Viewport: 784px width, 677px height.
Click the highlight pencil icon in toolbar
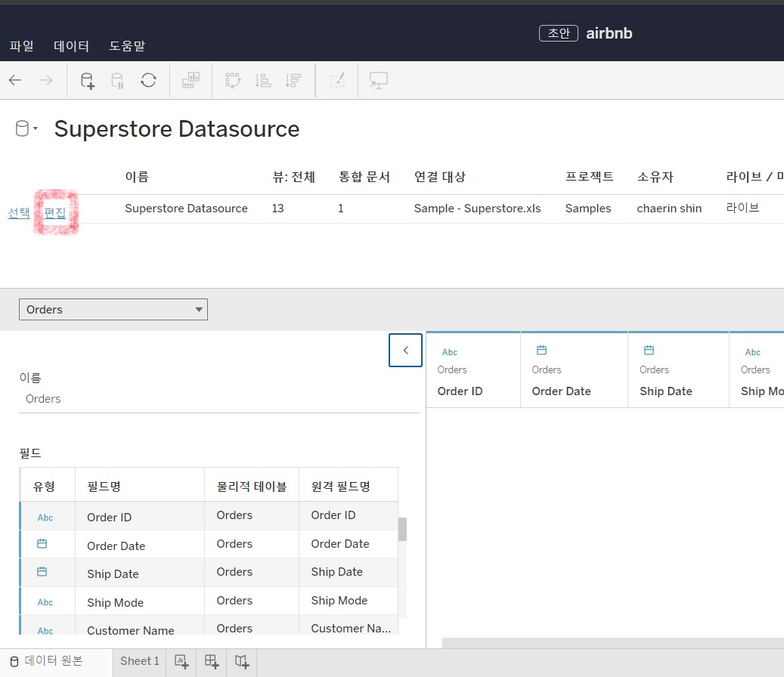(337, 80)
